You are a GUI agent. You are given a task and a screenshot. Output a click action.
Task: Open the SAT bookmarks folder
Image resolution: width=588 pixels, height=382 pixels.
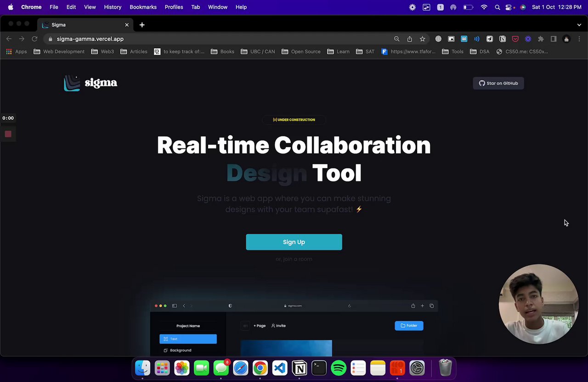[x=365, y=51]
